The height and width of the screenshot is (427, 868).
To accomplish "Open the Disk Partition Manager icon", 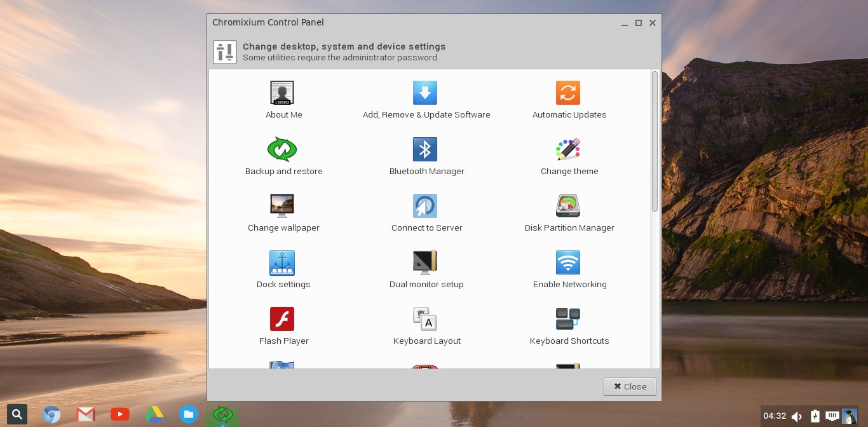I will tap(568, 206).
